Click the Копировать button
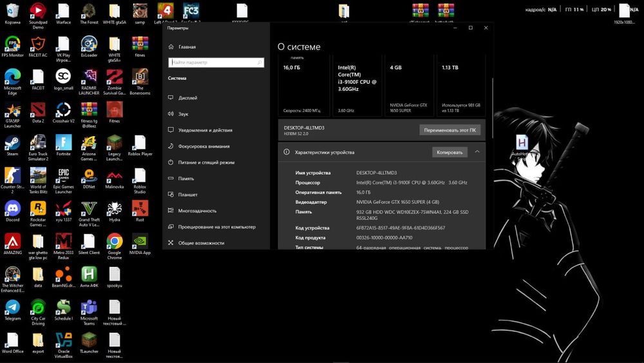Image resolution: width=644 pixels, height=363 pixels. pyautogui.click(x=450, y=152)
